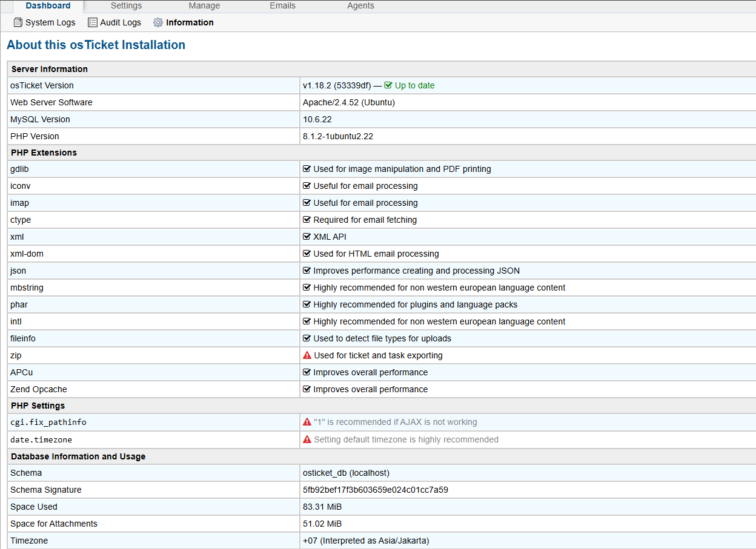Click the check icon in the Zend Opcache row

(307, 389)
